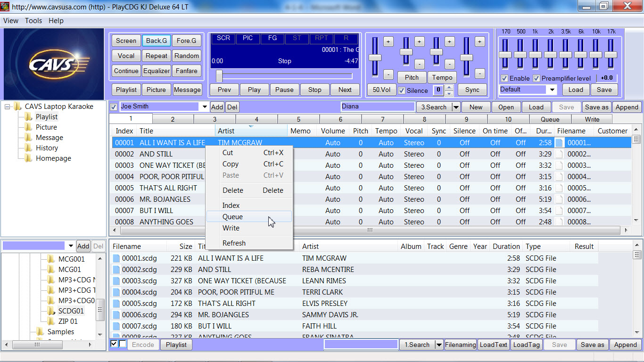Uncheck the equalizer Enable checkbox
This screenshot has width=644, height=362.
[x=504, y=78]
